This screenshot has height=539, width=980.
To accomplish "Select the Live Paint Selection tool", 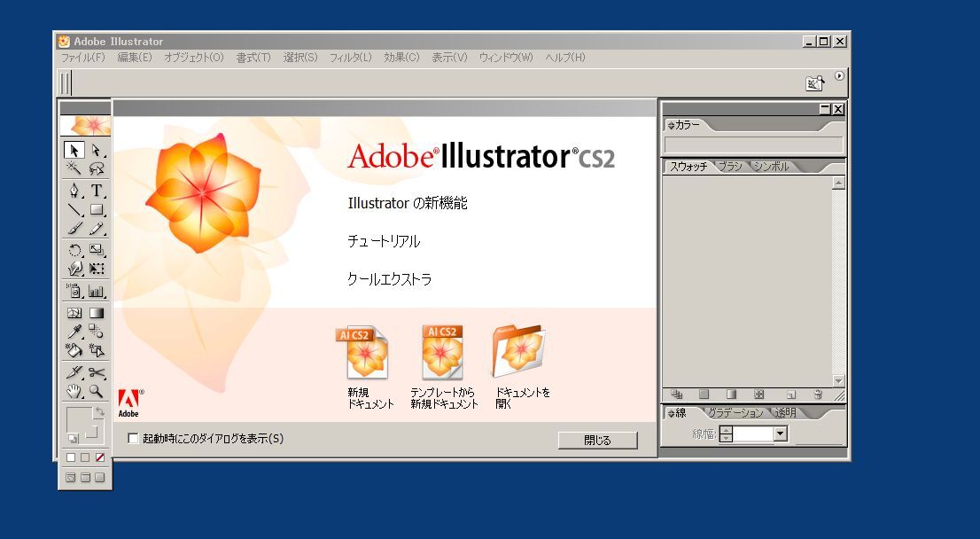I will tap(97, 350).
